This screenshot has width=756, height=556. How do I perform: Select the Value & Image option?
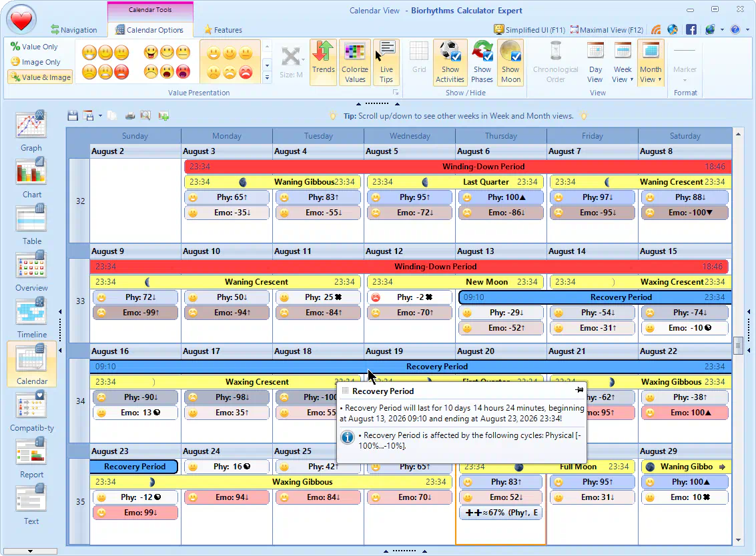pyautogui.click(x=41, y=77)
